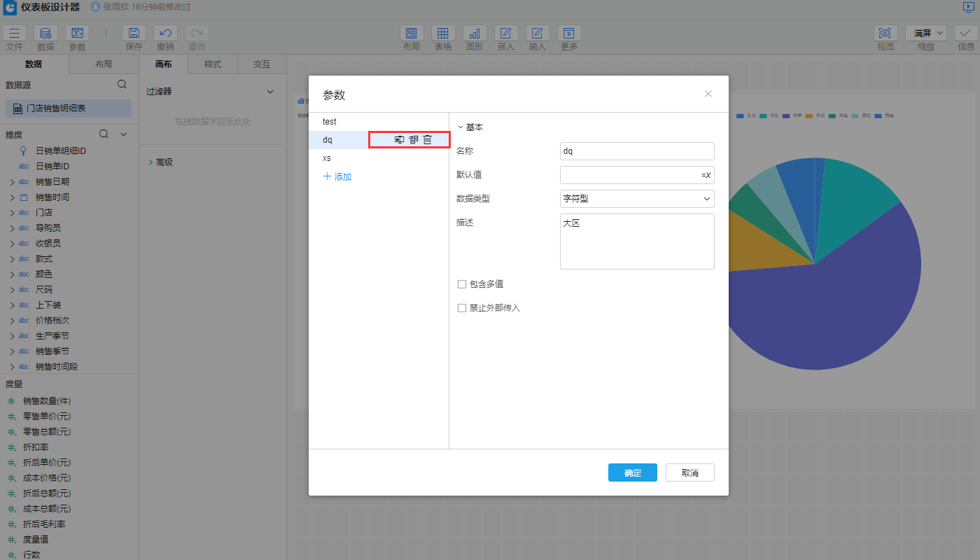Click the 撤销 undo toolbar icon
Screen dimensions: 980x560
tap(165, 34)
